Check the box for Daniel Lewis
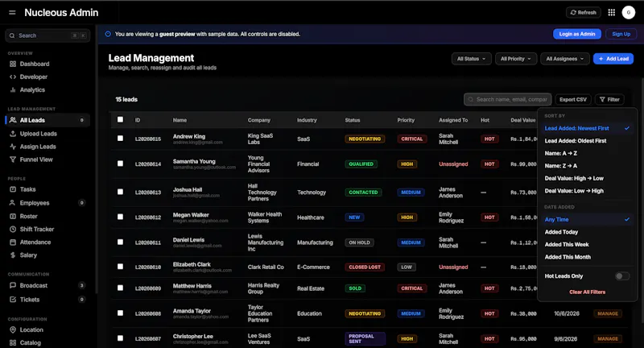The image size is (644, 348). pos(120,242)
